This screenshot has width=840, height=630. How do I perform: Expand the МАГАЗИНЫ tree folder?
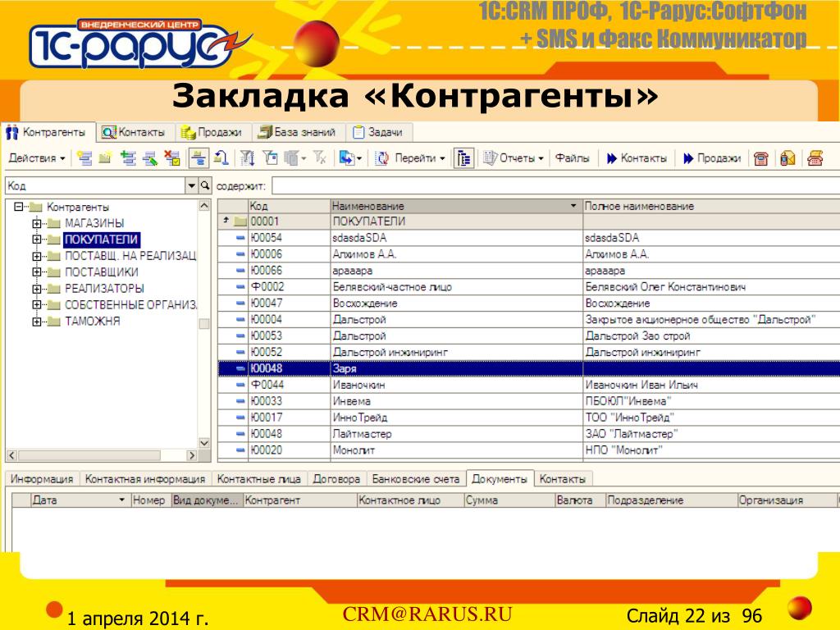pyautogui.click(x=36, y=223)
